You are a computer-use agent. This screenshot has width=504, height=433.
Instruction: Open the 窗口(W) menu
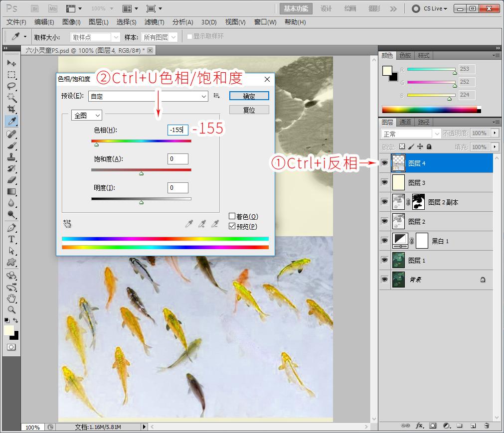265,22
